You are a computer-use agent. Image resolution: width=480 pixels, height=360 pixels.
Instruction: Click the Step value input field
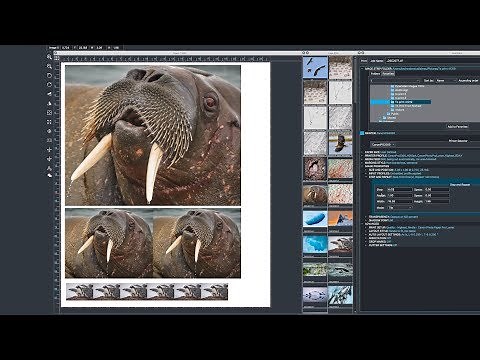[399, 190]
